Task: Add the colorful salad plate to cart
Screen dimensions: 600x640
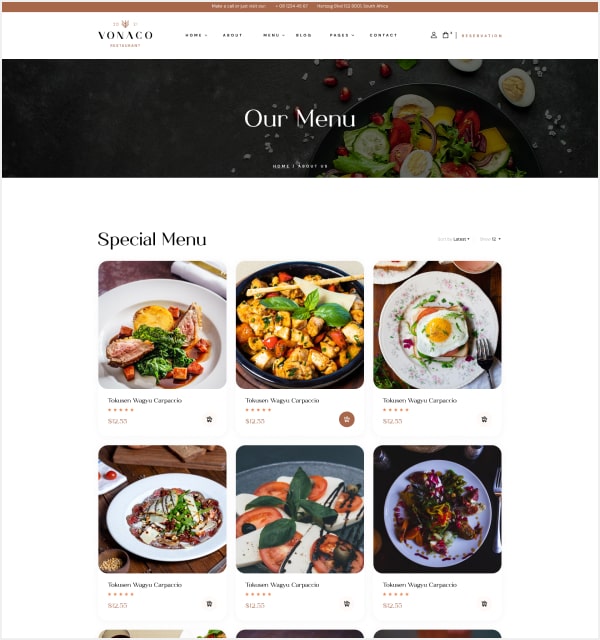Action: pyautogui.click(x=484, y=604)
